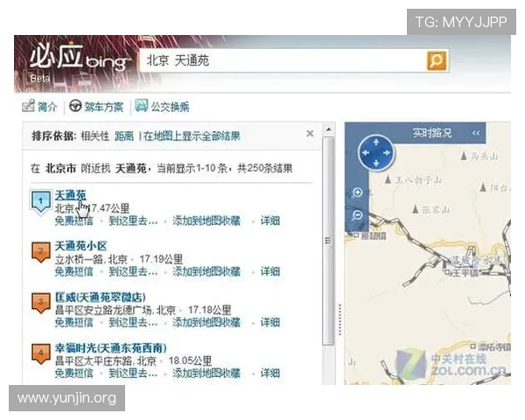Click the orange search magnifier button
The height and width of the screenshot is (420, 525).
click(437, 60)
